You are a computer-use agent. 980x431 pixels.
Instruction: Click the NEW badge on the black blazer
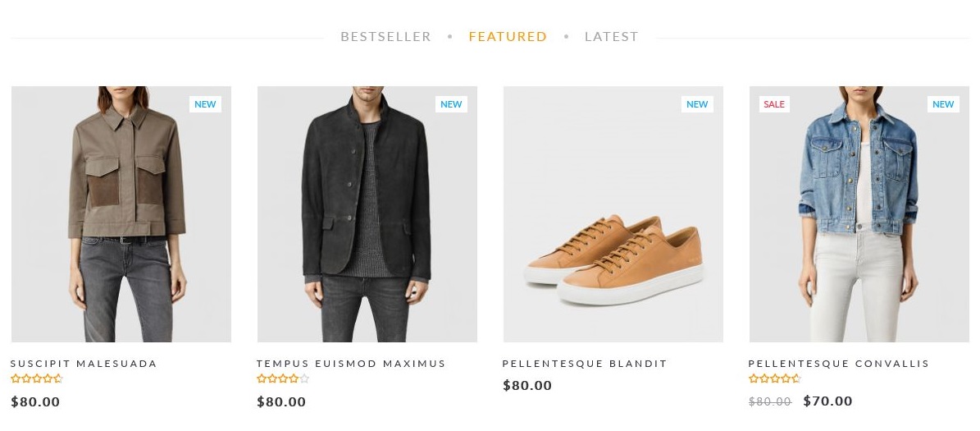click(x=451, y=104)
